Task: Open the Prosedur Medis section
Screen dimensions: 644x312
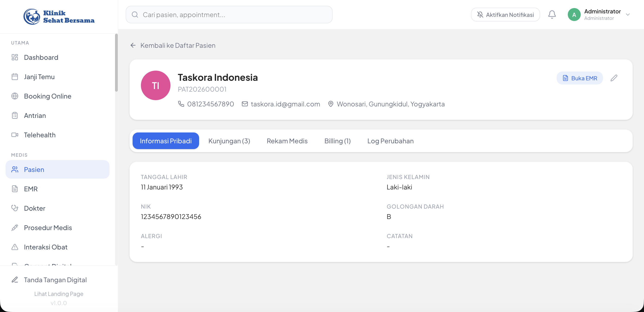Action: pos(48,228)
